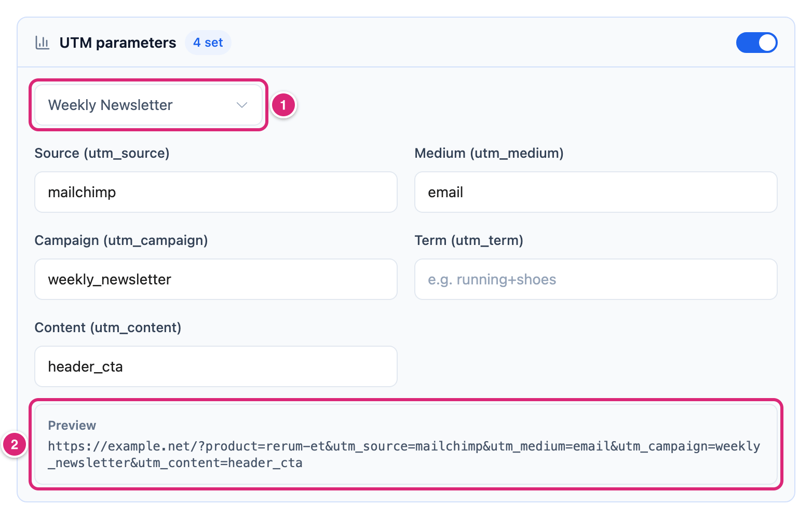Click the 'Campaign (utm_campaign)' label
The width and height of the screenshot is (812, 519).
121,240
